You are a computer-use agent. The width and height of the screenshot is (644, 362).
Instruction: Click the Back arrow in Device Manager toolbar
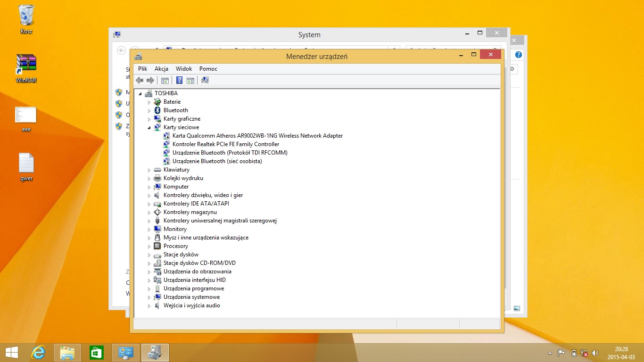click(140, 80)
